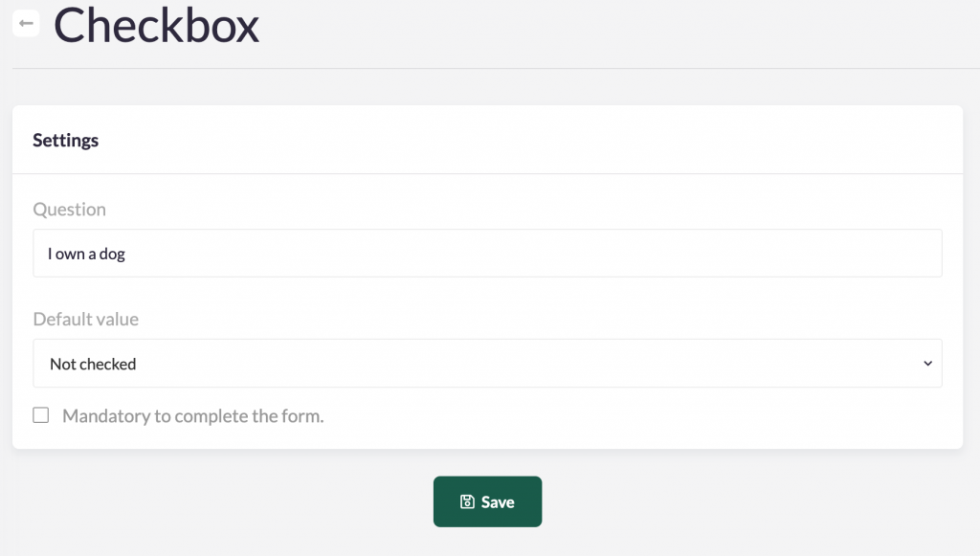Click the floppy disk icon on Save

point(467,501)
